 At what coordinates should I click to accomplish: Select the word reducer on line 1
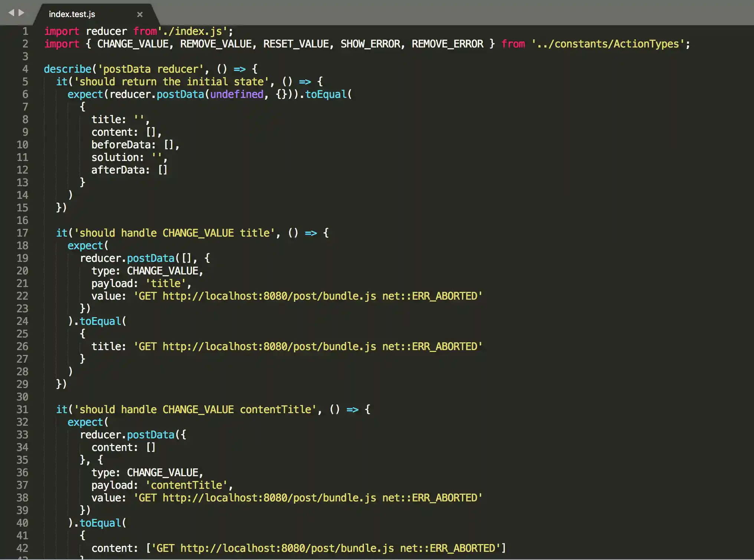pyautogui.click(x=107, y=31)
